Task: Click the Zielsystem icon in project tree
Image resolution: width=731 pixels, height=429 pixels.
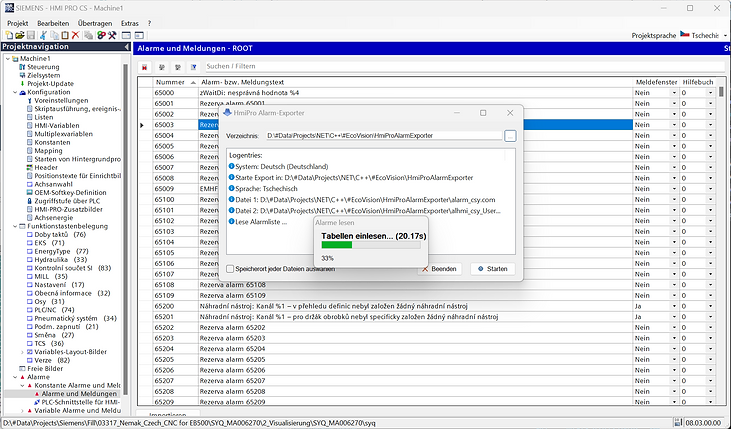Action: (x=22, y=76)
